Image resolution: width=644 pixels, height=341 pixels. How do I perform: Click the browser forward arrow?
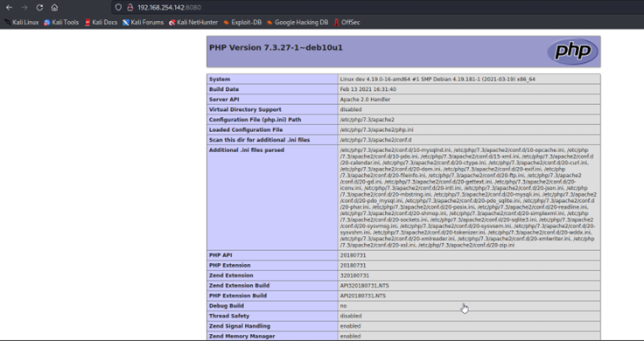[24, 7]
